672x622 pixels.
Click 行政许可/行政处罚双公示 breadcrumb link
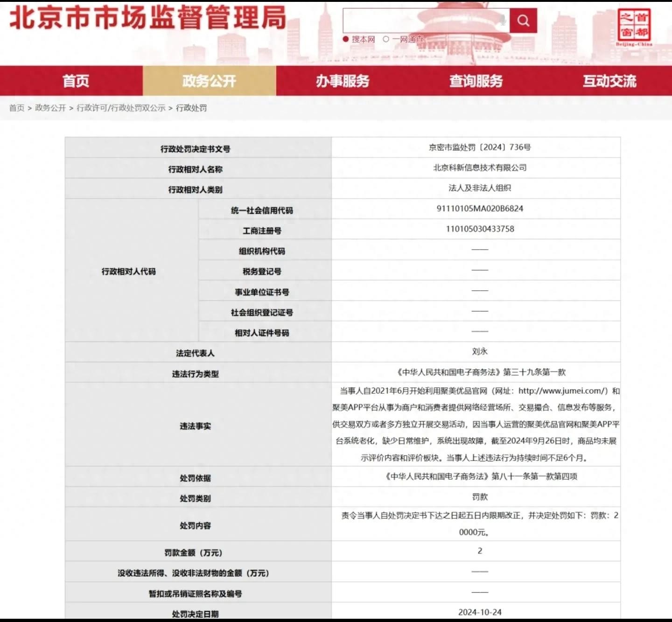pyautogui.click(x=121, y=108)
